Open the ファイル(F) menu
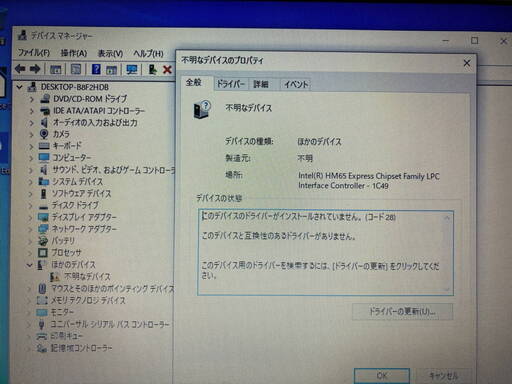512x384 pixels. click(33, 53)
